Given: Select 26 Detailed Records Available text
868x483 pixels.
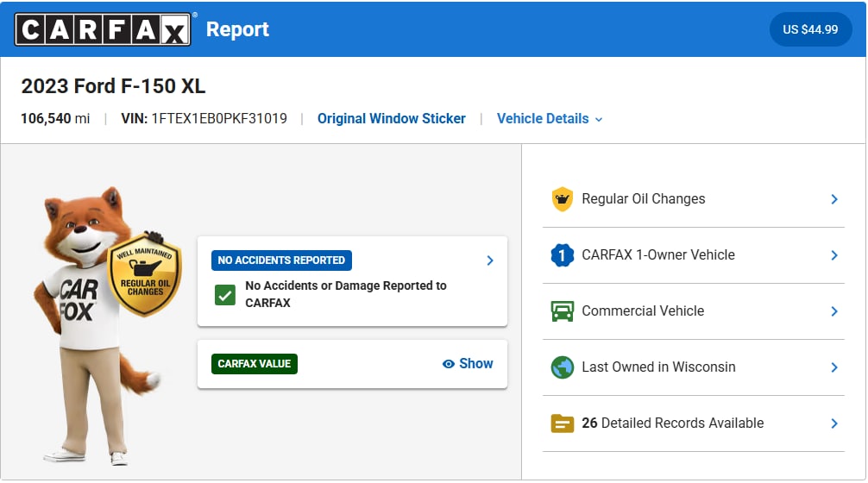Looking at the screenshot, I should point(673,423).
